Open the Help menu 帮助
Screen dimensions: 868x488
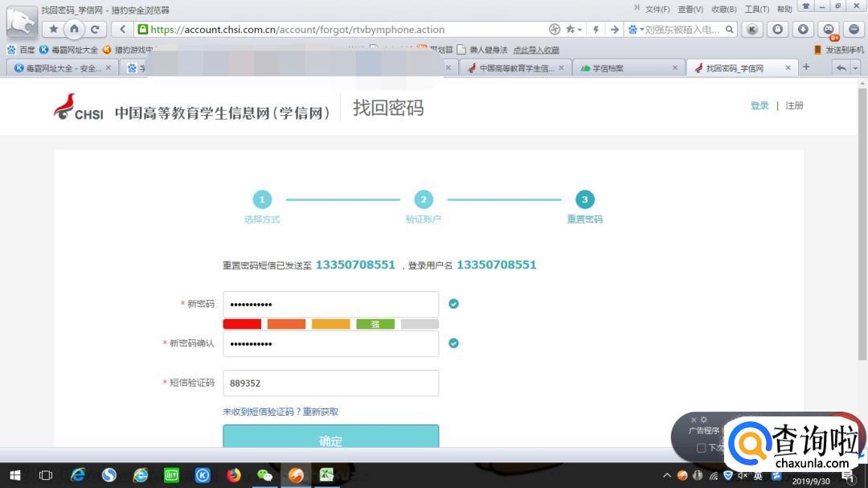(x=784, y=10)
